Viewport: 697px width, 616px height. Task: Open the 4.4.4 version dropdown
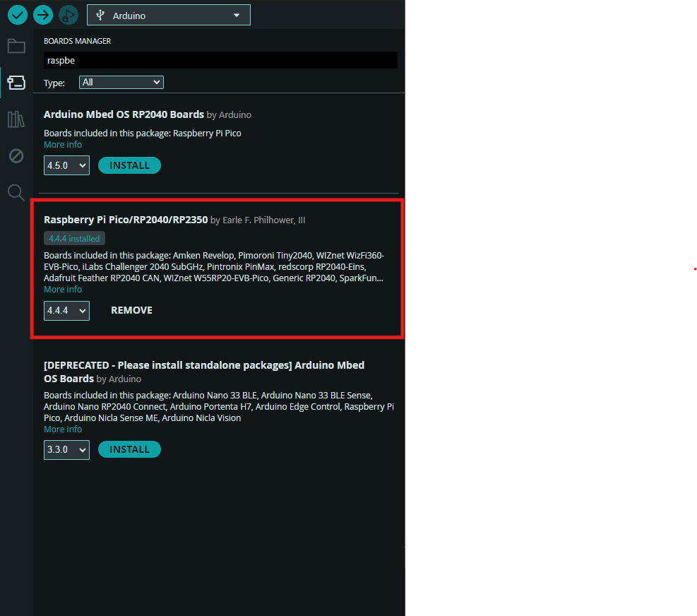66,311
